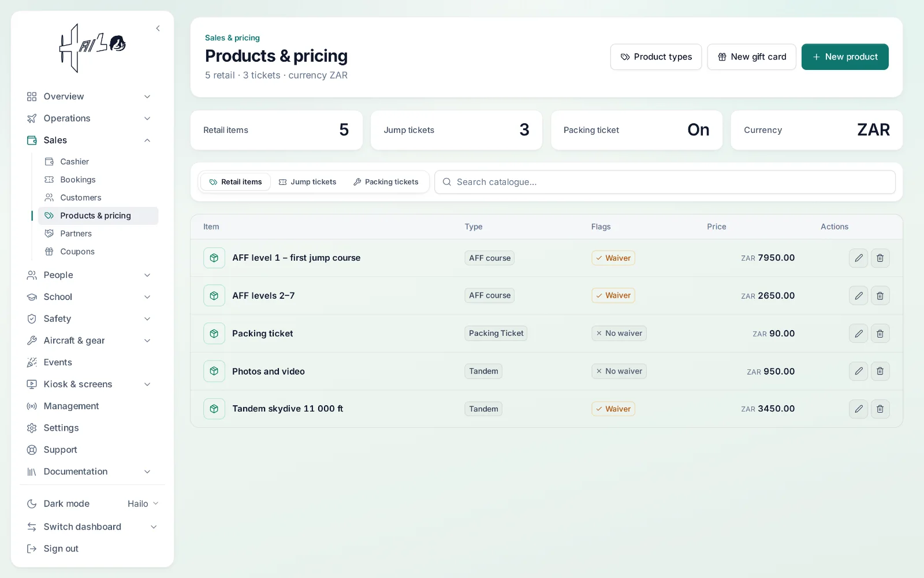The height and width of the screenshot is (578, 924).
Task: Click the product cube icon for Photos and video
Action: pyautogui.click(x=214, y=371)
